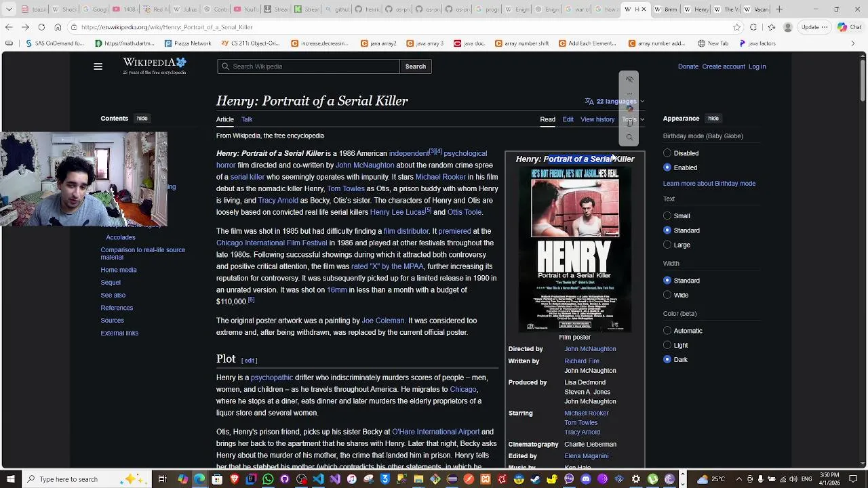Switch to the Talk tab
Screen dimensions: 868x488
[x=247, y=119]
